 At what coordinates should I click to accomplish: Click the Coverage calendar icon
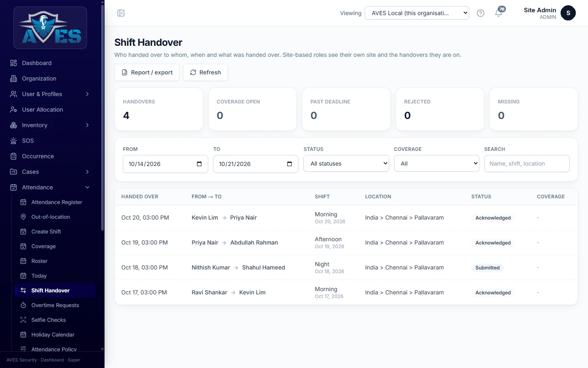pyautogui.click(x=23, y=246)
